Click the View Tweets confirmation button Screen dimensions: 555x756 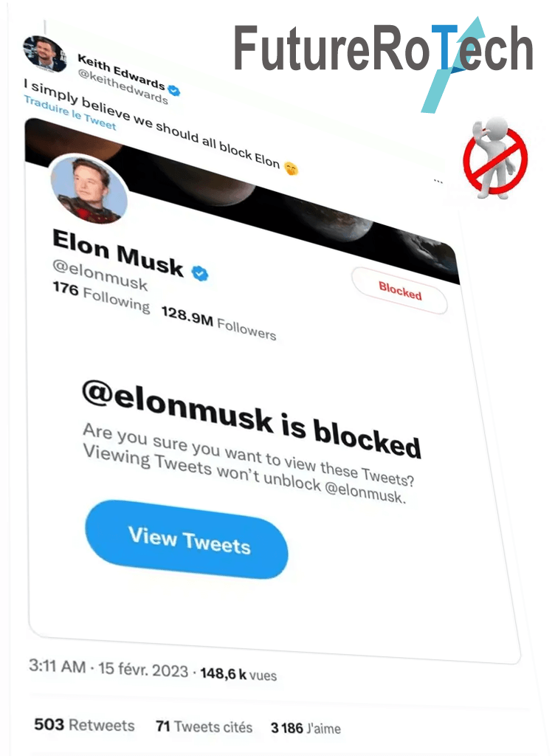[187, 545]
